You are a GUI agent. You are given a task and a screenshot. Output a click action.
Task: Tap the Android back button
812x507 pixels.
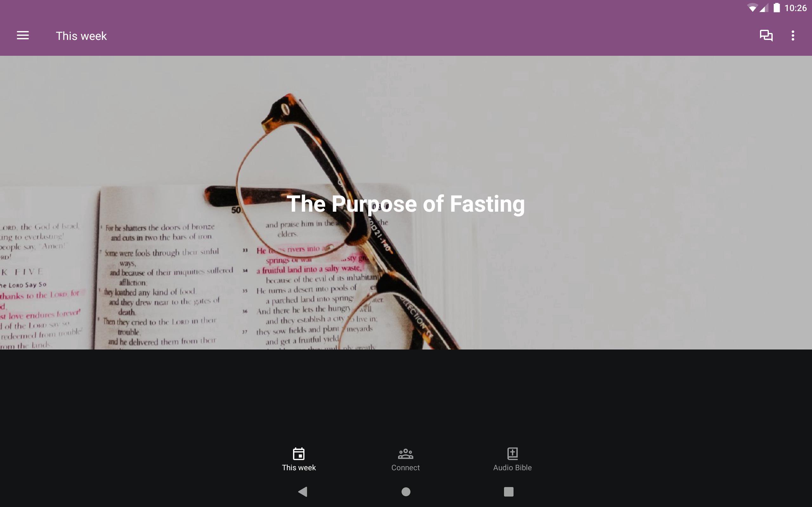pyautogui.click(x=303, y=491)
